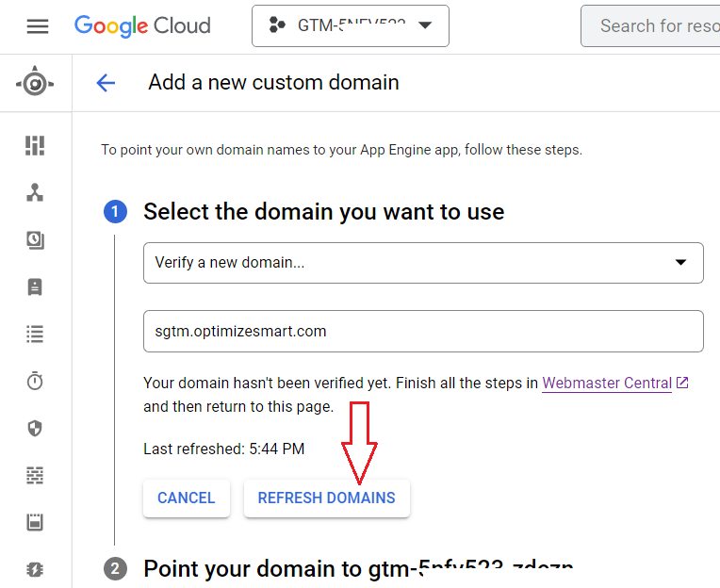Open the Task queues list icon

(x=35, y=334)
